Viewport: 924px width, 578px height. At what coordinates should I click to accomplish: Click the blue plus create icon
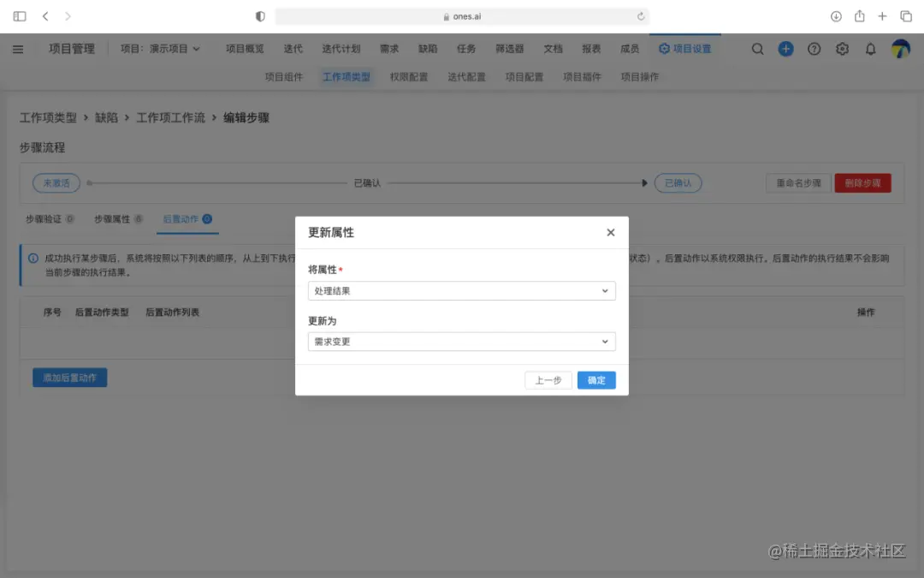[x=785, y=49]
